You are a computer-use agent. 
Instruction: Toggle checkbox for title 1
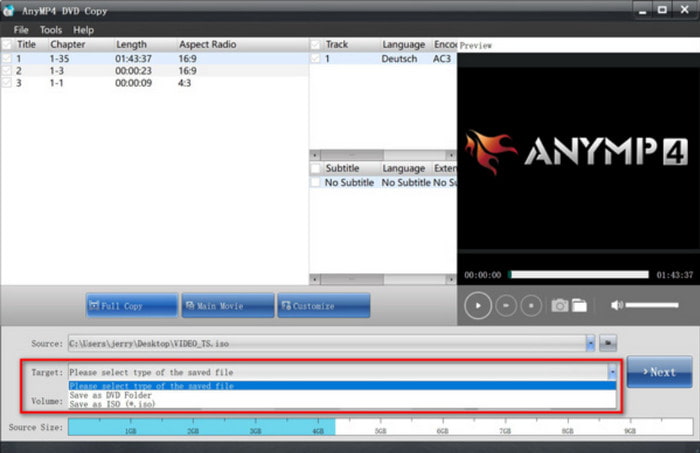[x=7, y=58]
